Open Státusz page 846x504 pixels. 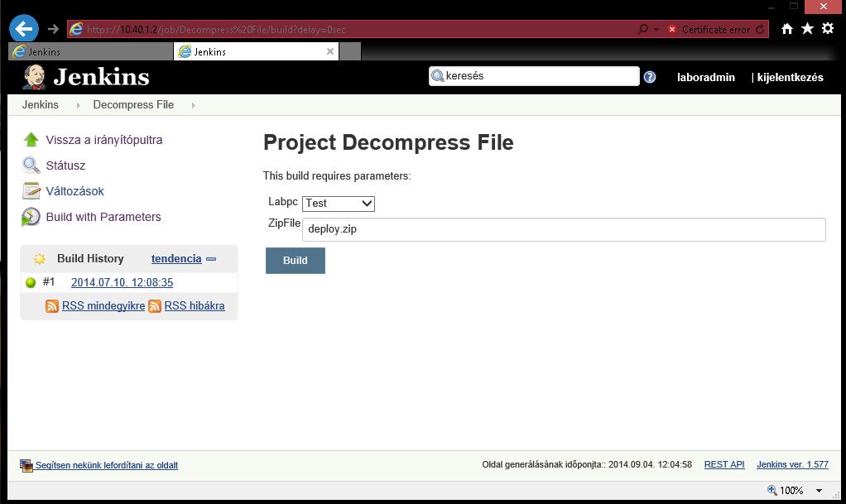pyautogui.click(x=65, y=166)
